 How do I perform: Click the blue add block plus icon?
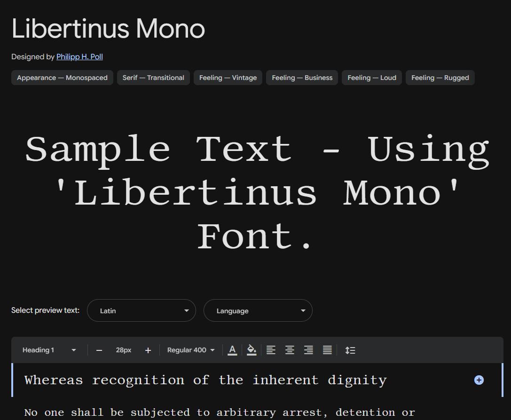click(479, 380)
